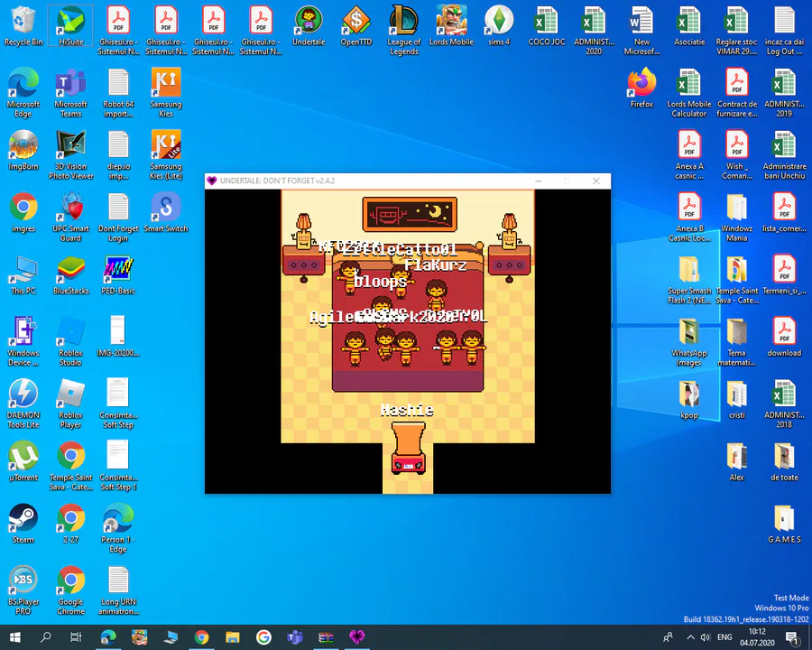Close the UNDERTALE: DON'T FORGET window

coord(596,181)
